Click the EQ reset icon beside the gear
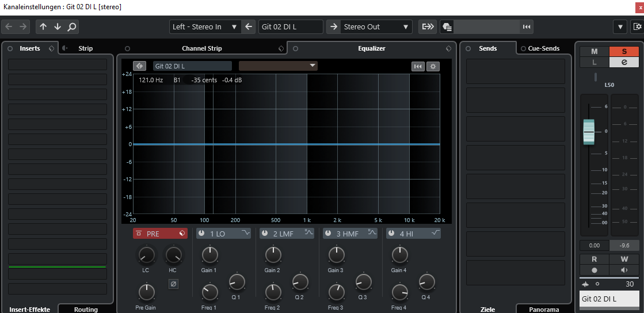This screenshot has height=313, width=644. coord(418,66)
